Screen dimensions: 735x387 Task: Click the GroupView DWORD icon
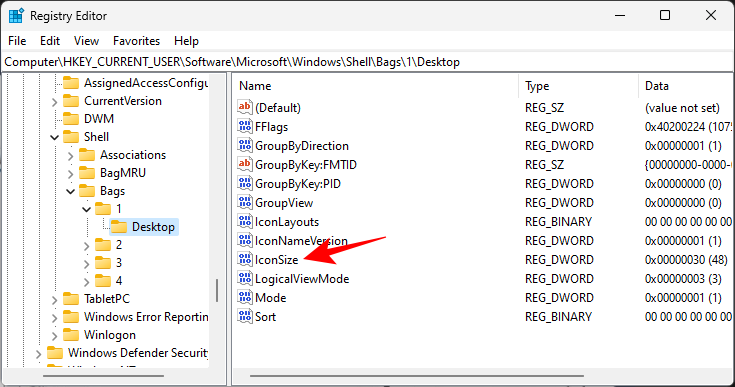245,202
